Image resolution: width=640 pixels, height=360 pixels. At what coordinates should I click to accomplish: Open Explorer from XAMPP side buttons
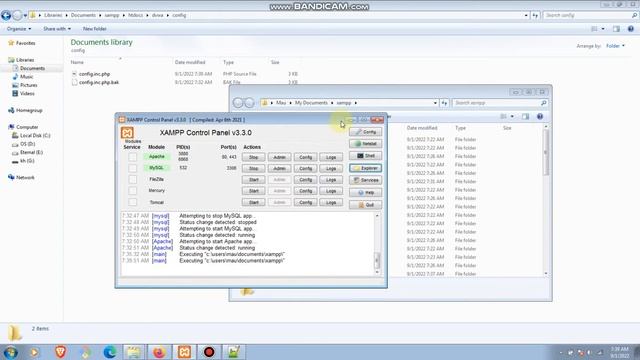tap(366, 168)
